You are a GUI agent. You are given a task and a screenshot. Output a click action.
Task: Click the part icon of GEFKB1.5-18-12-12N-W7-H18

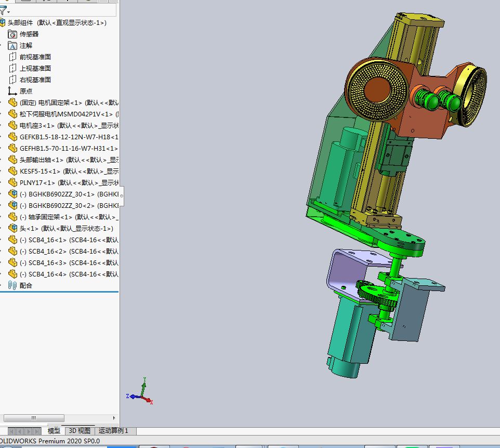(x=13, y=137)
